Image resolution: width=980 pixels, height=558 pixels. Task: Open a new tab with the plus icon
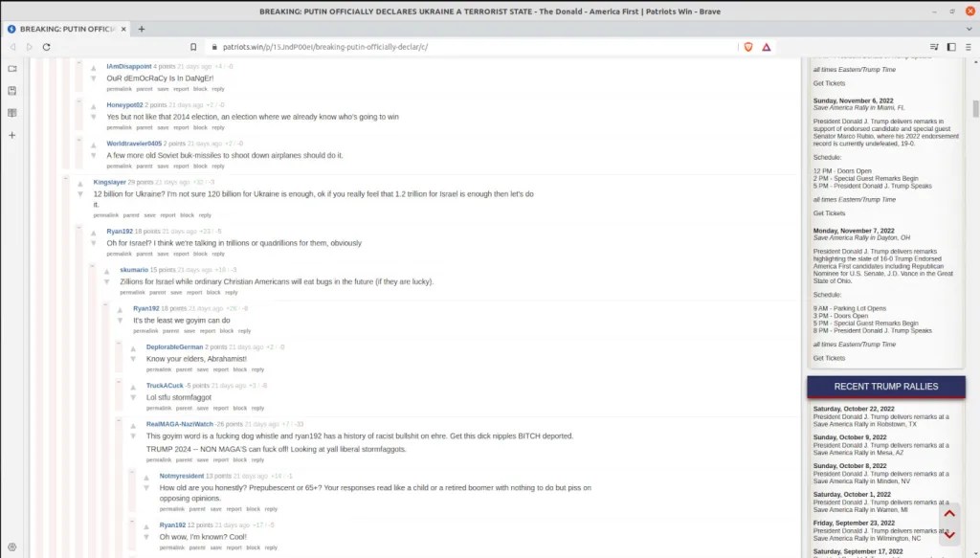(x=142, y=29)
